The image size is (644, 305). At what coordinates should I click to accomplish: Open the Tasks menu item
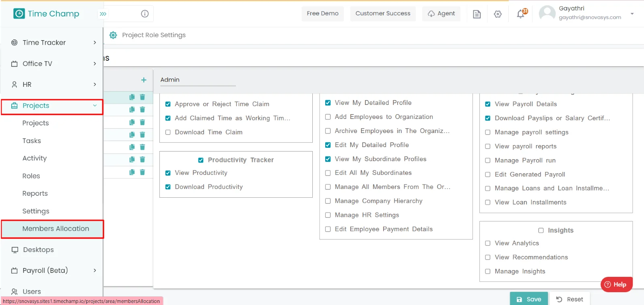[x=32, y=141]
